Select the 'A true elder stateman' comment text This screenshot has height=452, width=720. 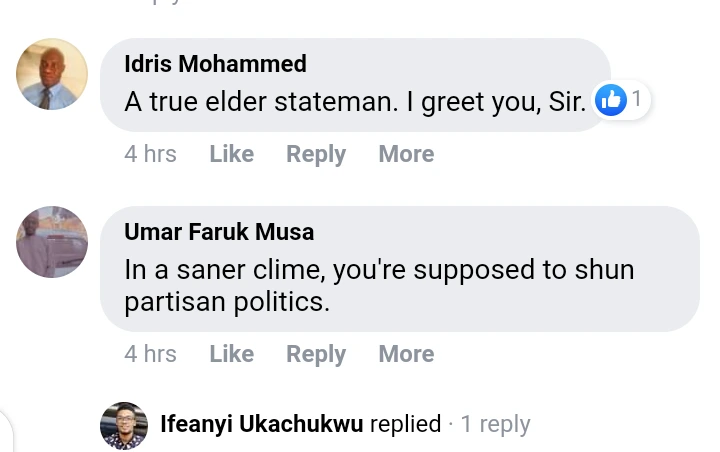[x=355, y=102]
